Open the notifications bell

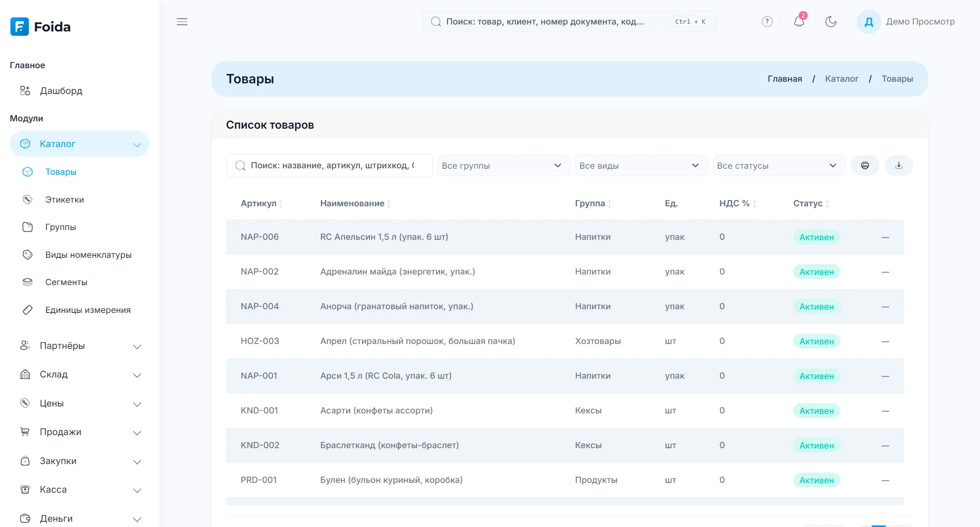coord(799,22)
